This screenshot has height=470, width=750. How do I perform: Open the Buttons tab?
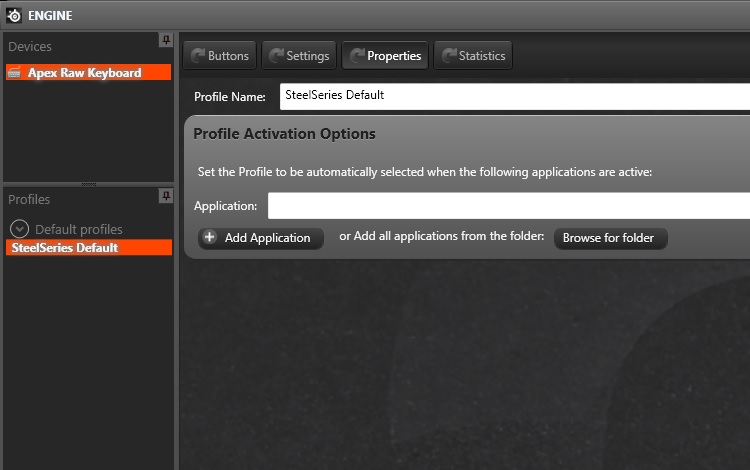tap(220, 55)
